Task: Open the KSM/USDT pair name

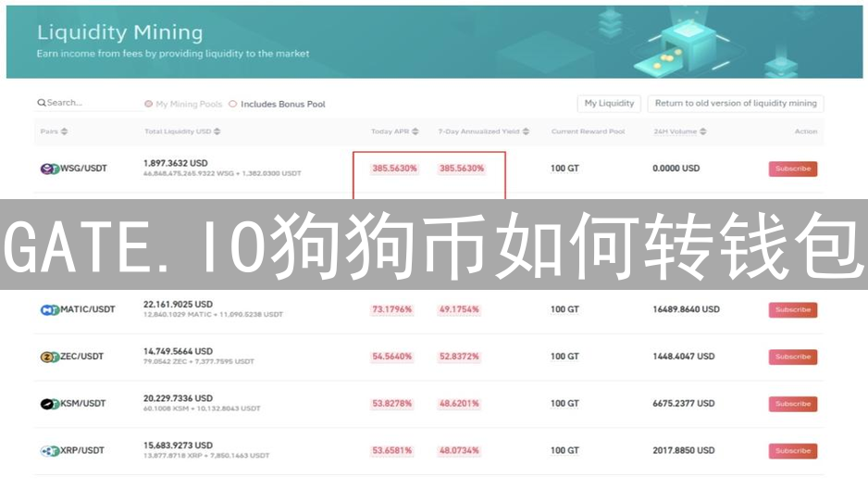Action: pos(82,403)
